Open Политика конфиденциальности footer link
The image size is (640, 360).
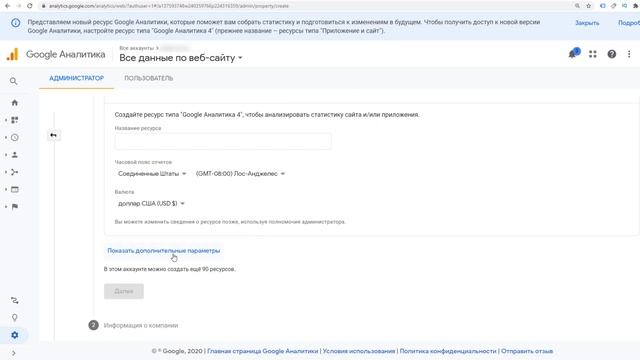coord(448,351)
